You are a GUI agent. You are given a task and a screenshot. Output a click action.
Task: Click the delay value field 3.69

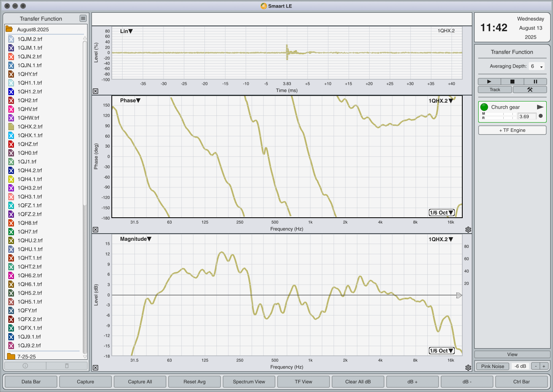527,116
